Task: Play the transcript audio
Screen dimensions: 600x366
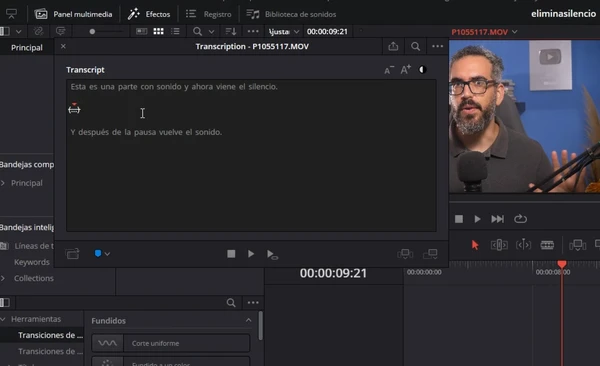Action: click(251, 254)
